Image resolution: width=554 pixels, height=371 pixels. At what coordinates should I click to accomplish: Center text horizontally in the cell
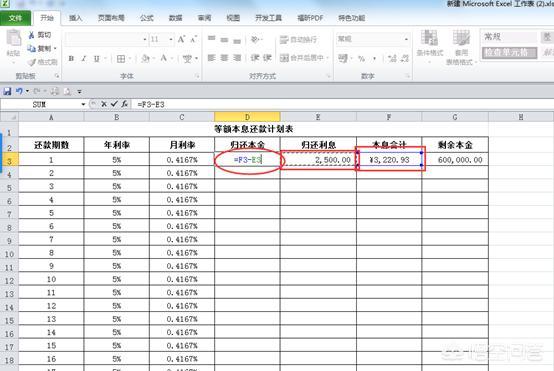[x=224, y=58]
